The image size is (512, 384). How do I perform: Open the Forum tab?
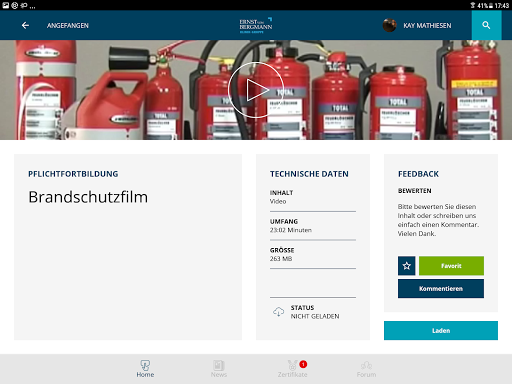tap(366, 369)
